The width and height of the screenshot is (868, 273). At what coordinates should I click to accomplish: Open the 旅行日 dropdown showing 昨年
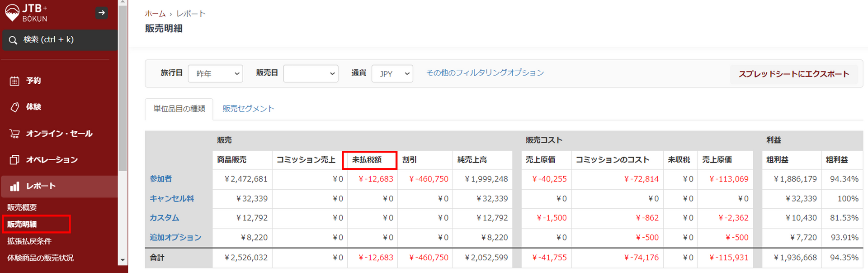(215, 74)
